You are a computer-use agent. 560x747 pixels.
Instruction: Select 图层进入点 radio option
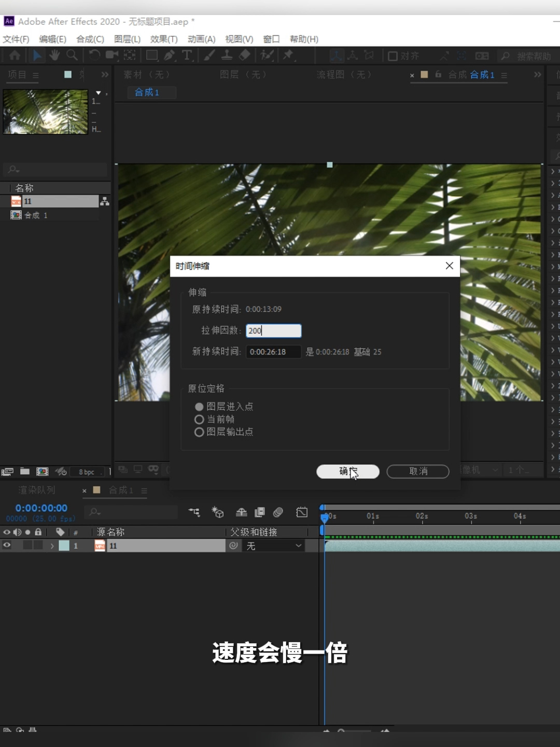(199, 407)
